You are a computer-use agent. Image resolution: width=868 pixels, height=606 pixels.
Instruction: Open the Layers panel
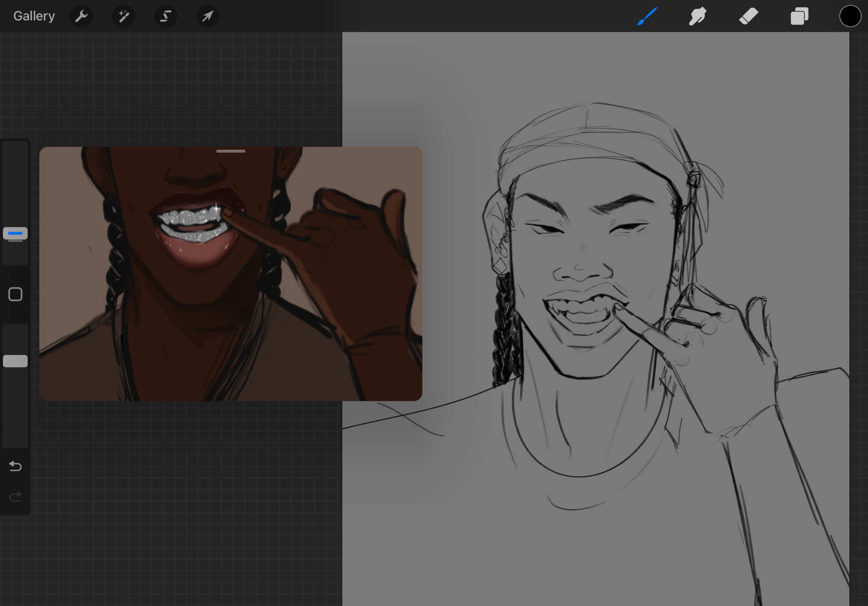pos(799,16)
